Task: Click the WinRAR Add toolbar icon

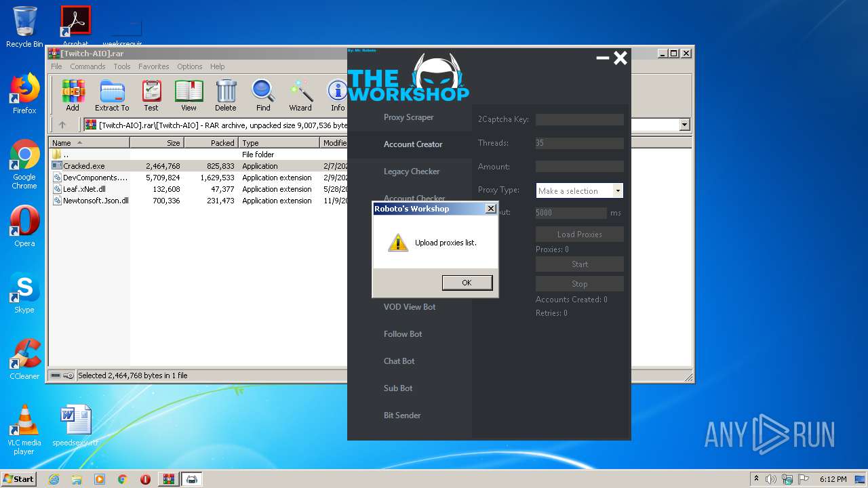Action: click(x=73, y=96)
